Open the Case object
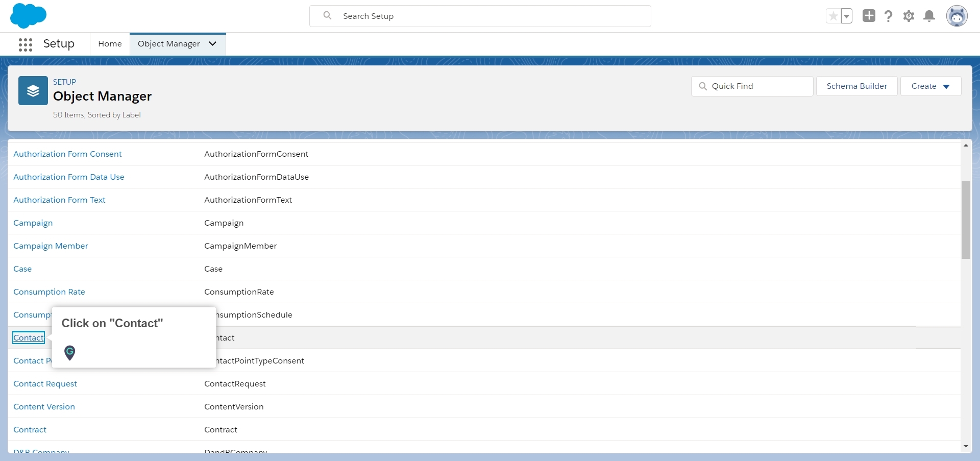Image resolution: width=980 pixels, height=461 pixels. tap(22, 269)
